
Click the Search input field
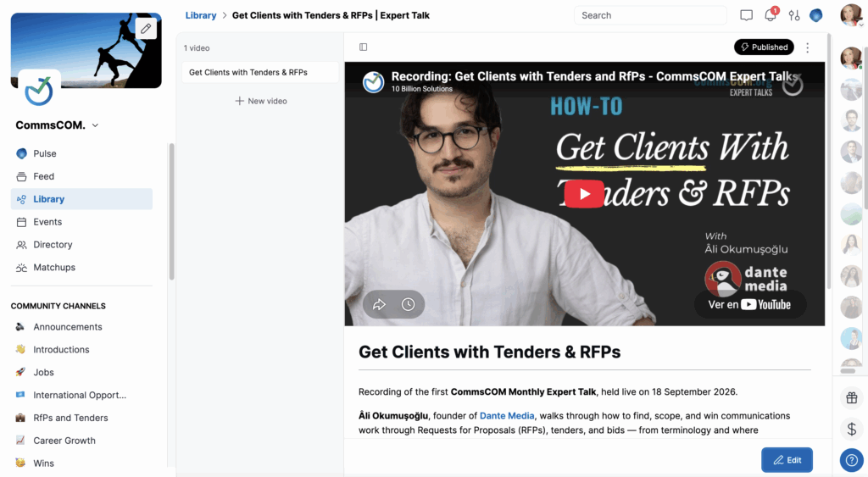click(650, 15)
